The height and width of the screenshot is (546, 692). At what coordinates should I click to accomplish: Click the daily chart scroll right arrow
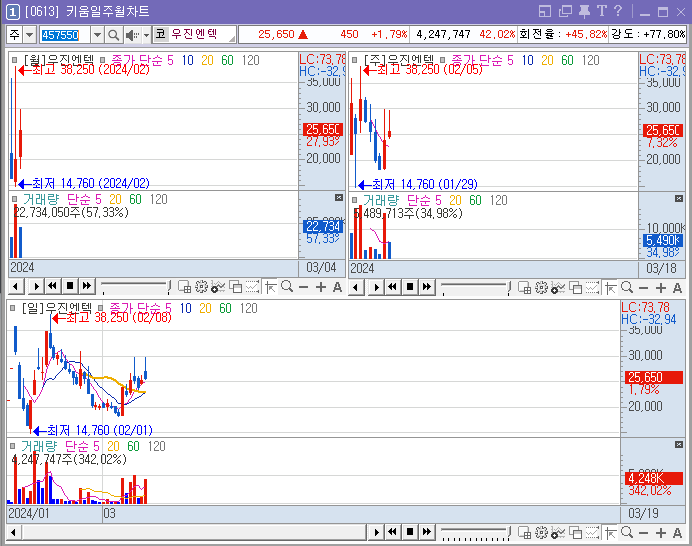point(376,533)
